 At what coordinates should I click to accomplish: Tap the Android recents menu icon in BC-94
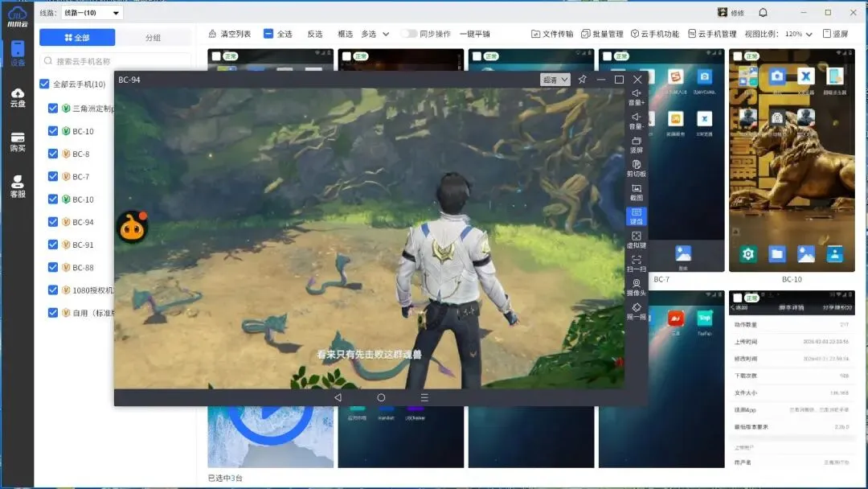click(x=424, y=397)
